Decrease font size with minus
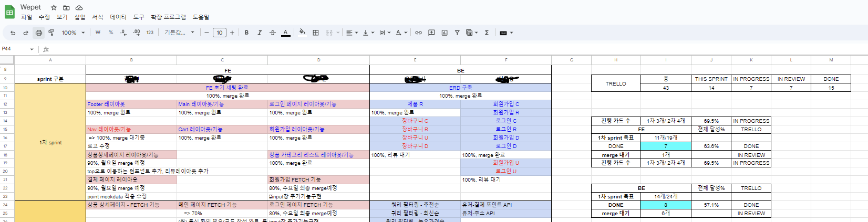 pos(206,33)
